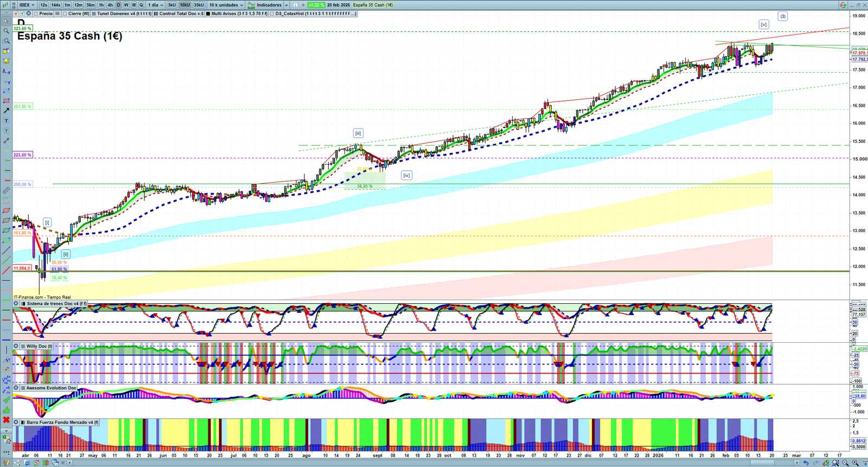Switch to the 4h timeframe
The image size is (868, 467).
click(x=110, y=5)
